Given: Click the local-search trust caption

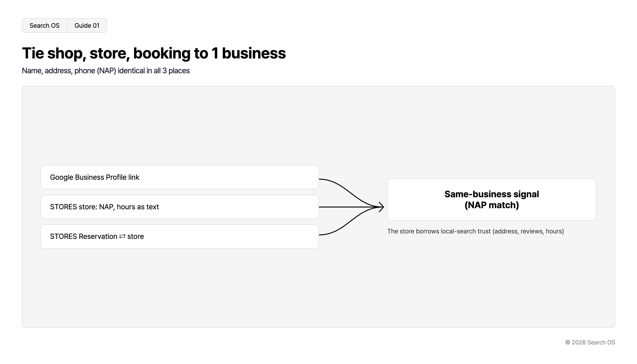Looking at the screenshot, I should tap(475, 231).
